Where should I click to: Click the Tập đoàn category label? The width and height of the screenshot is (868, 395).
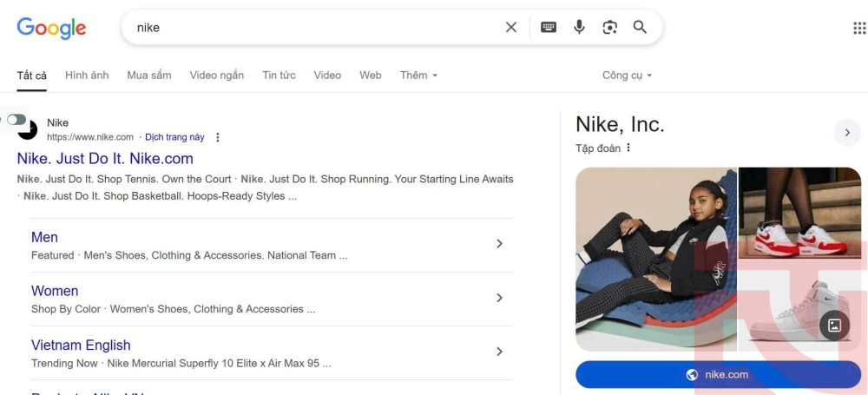(598, 148)
